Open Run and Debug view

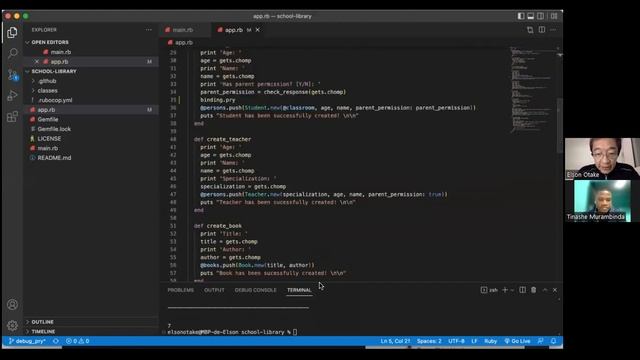(x=12, y=96)
